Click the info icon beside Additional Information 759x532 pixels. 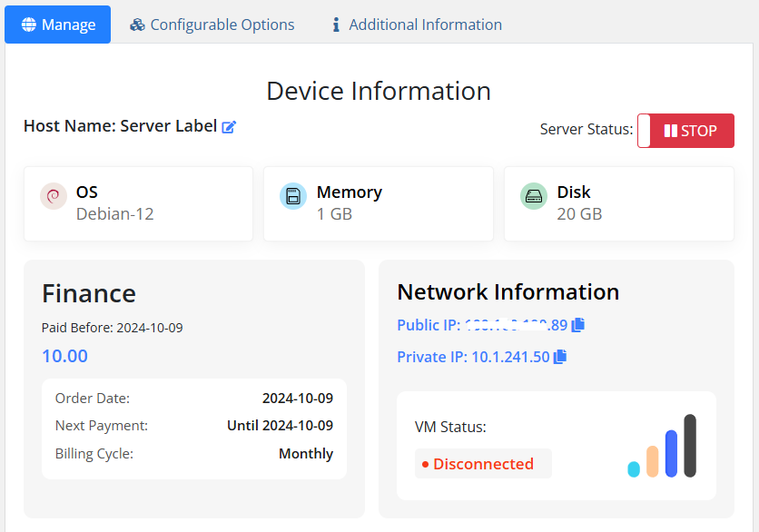(x=336, y=25)
